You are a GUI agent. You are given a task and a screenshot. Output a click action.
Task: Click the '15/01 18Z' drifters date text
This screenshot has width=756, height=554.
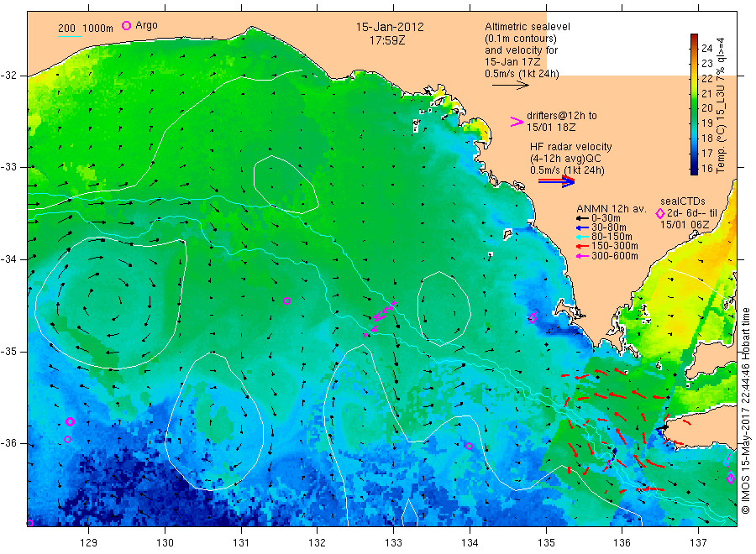click(x=551, y=128)
